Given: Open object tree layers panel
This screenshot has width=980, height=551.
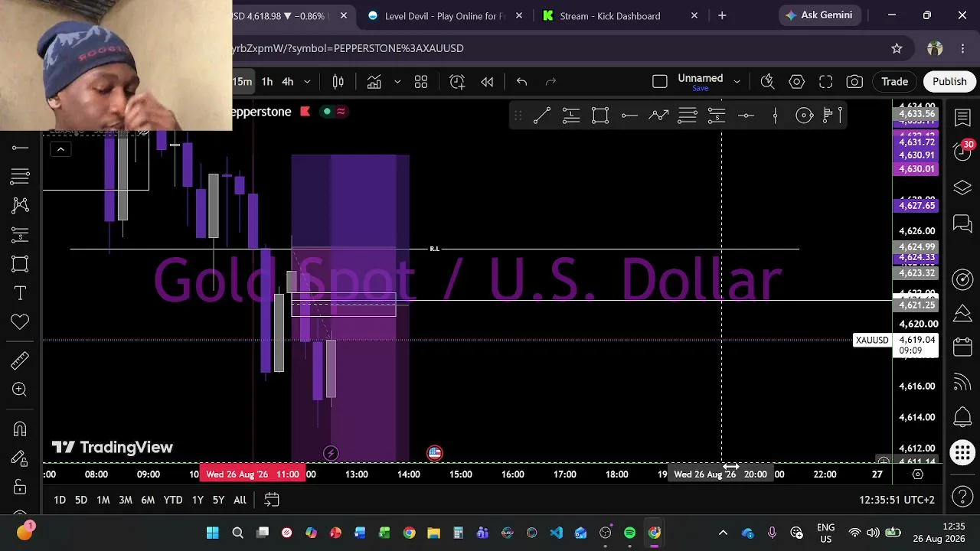Looking at the screenshot, I should [962, 187].
